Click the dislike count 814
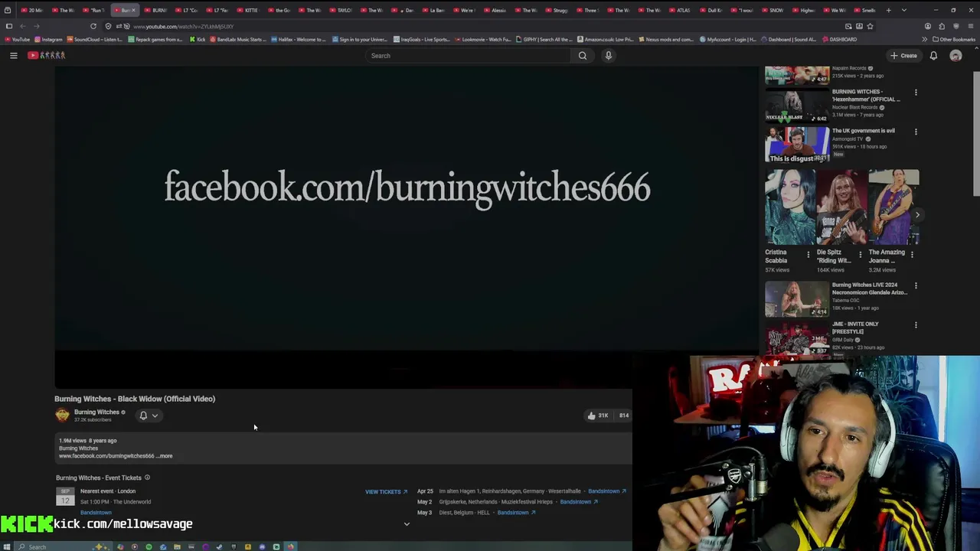The height and width of the screenshot is (551, 980). coord(623,416)
